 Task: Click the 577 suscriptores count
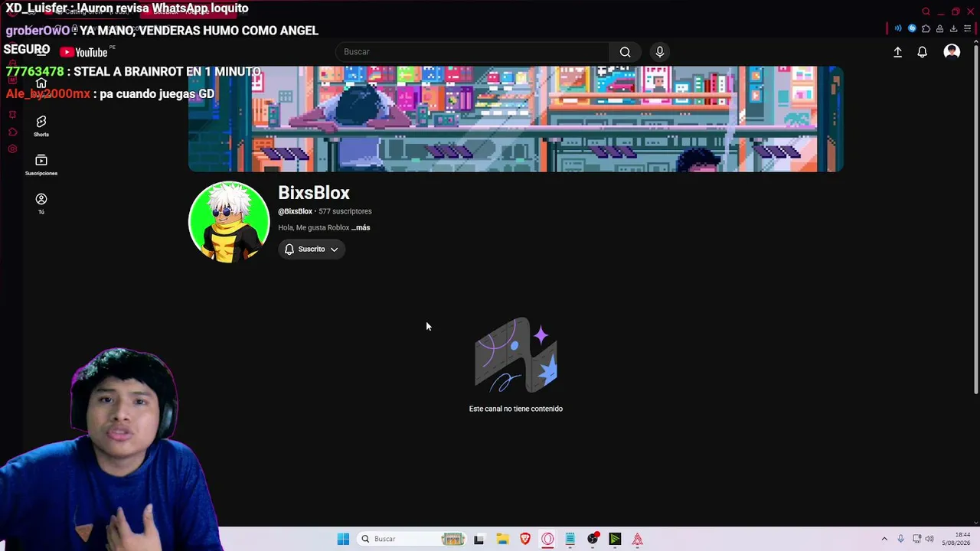[x=345, y=211]
